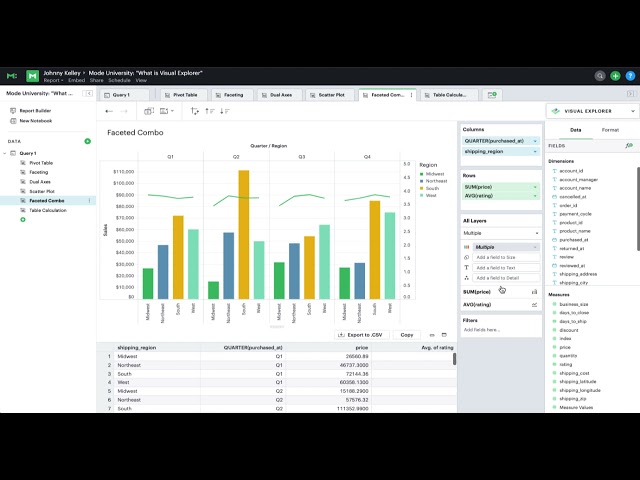
Task: Click the Export to .CSV button
Action: pos(362,335)
